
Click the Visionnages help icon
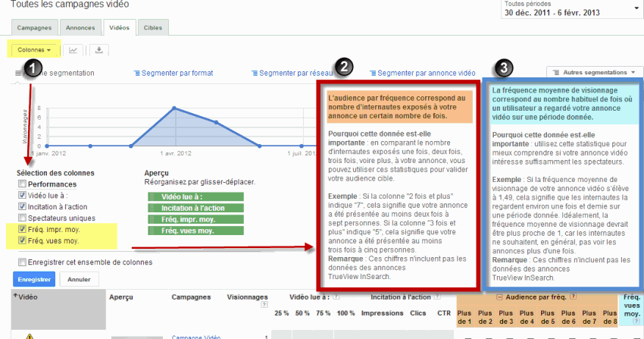coord(264,304)
